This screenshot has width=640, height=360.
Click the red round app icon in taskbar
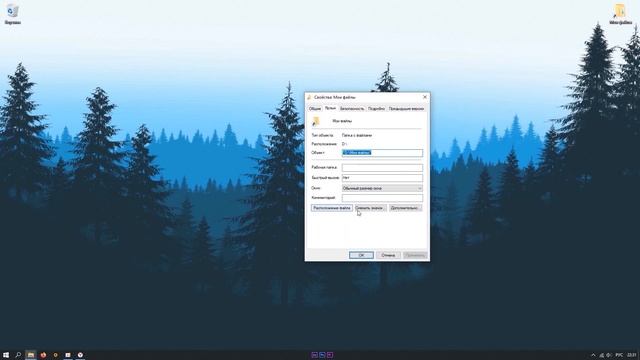(43, 355)
